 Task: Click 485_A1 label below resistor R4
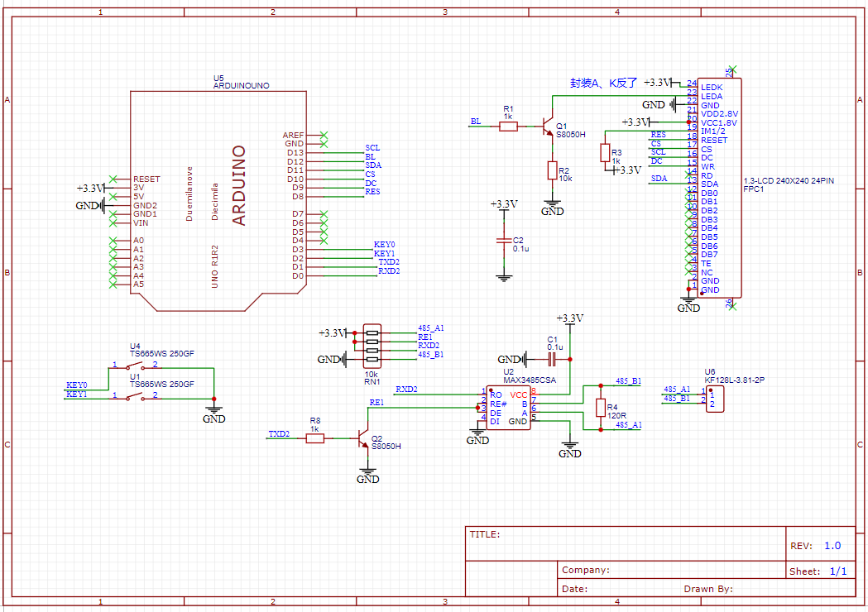pyautogui.click(x=628, y=425)
